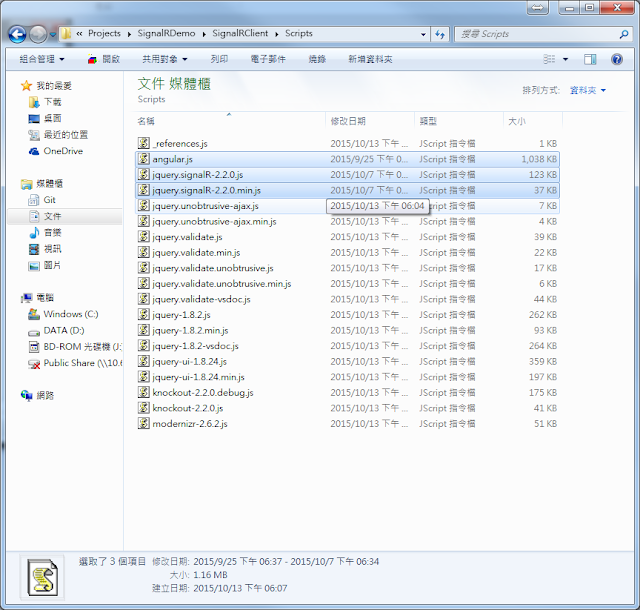This screenshot has height=610, width=640.
Task: Sort by the 類型 column header
Action: click(459, 121)
